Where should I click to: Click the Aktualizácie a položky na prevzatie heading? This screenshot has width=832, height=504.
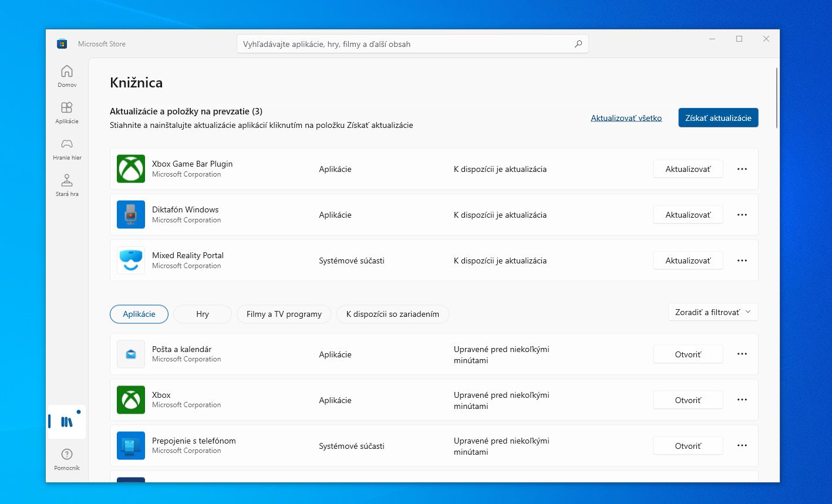pos(186,111)
